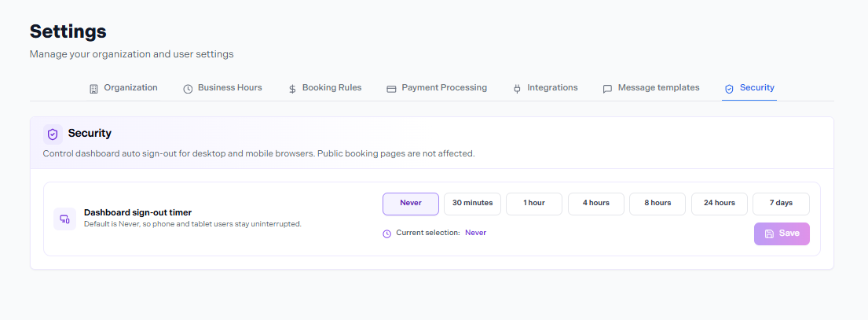
Task: Click the clock icon beside Current selection
Action: coord(387,234)
